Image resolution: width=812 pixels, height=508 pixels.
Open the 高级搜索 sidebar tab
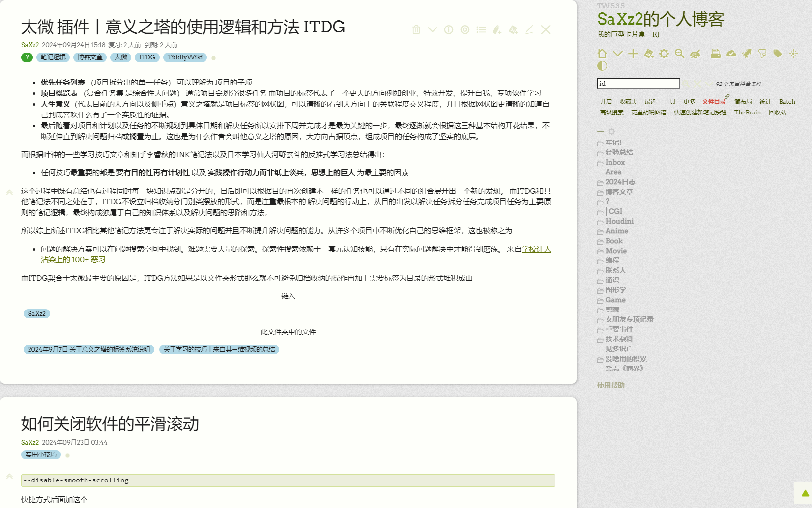pos(612,113)
